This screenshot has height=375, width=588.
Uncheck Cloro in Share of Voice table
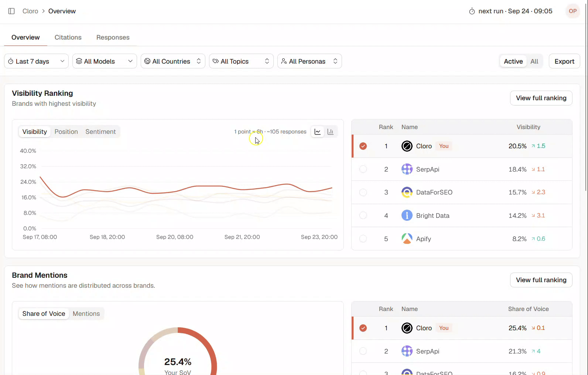click(363, 328)
